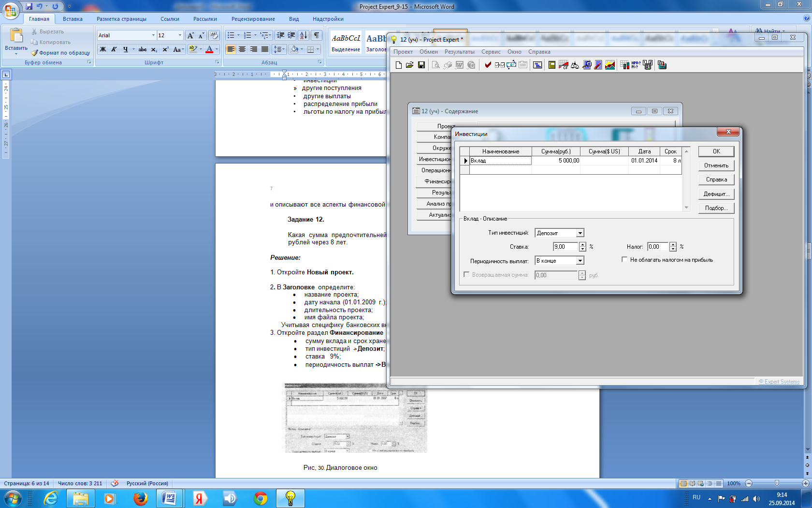Justify paragraph text in Word
This screenshot has height=508, width=812.
coord(265,49)
